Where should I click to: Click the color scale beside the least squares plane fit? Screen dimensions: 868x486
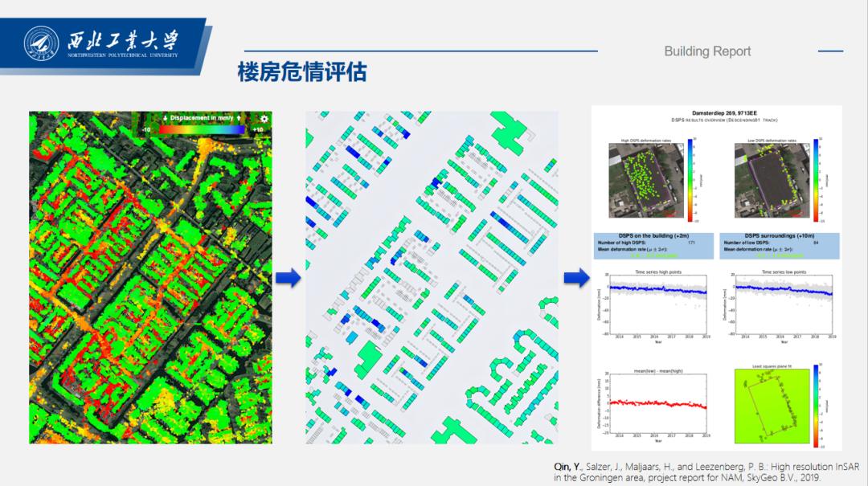816,406
